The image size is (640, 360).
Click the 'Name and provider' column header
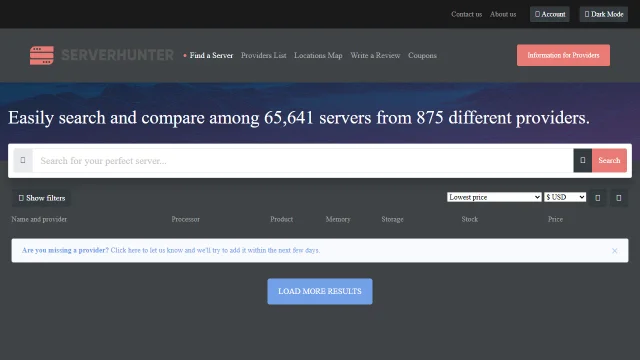pyautogui.click(x=39, y=219)
